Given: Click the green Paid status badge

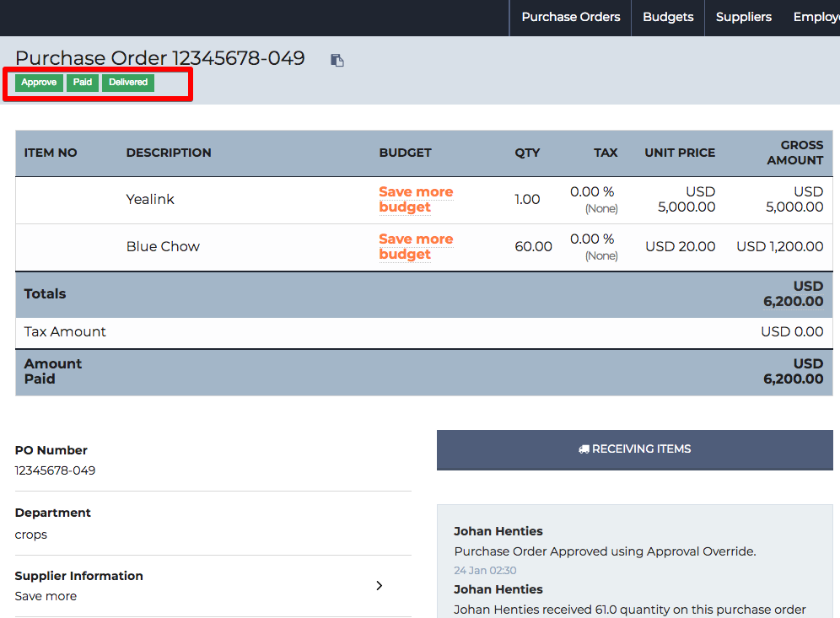Looking at the screenshot, I should [x=83, y=83].
